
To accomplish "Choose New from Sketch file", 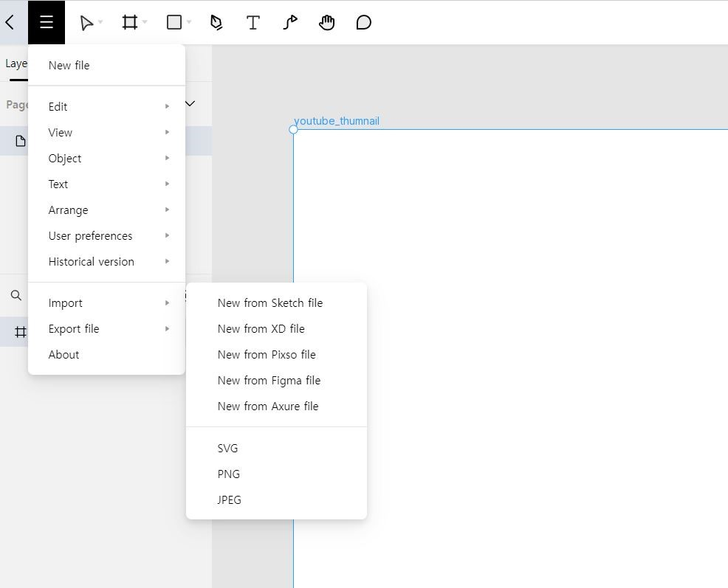I will [276, 303].
